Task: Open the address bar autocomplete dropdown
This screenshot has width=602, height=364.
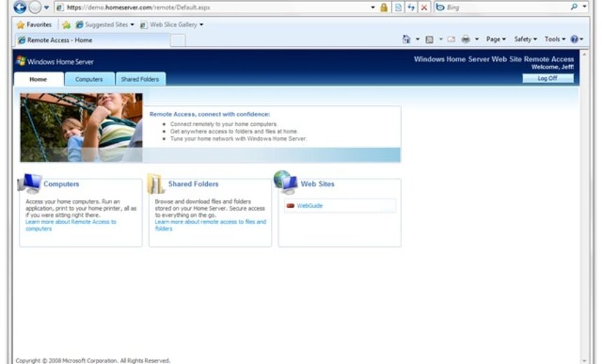Action: point(373,7)
